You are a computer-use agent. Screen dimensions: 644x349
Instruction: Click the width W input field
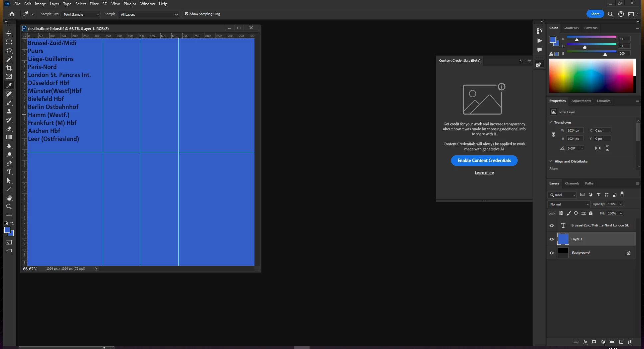575,131
